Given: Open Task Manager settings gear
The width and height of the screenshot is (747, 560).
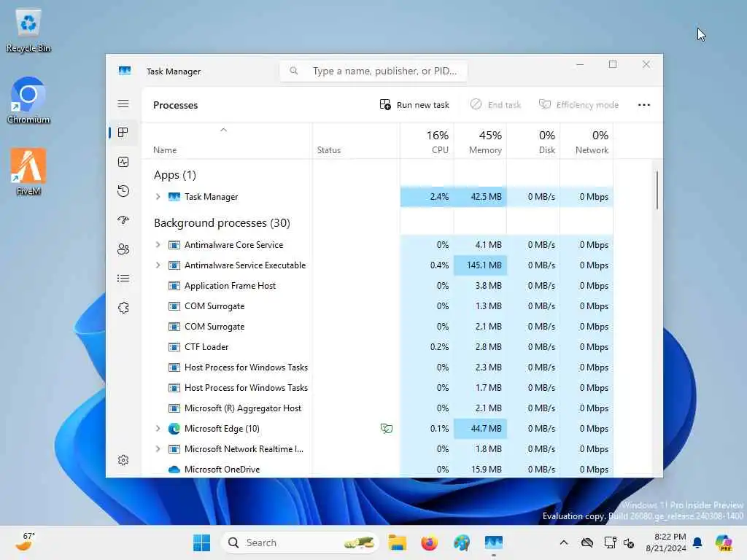Looking at the screenshot, I should click(123, 460).
